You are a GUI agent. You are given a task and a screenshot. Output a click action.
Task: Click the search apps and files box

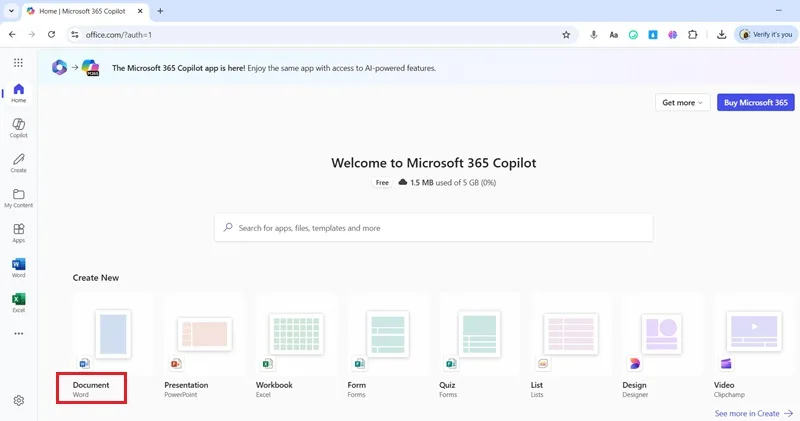433,228
